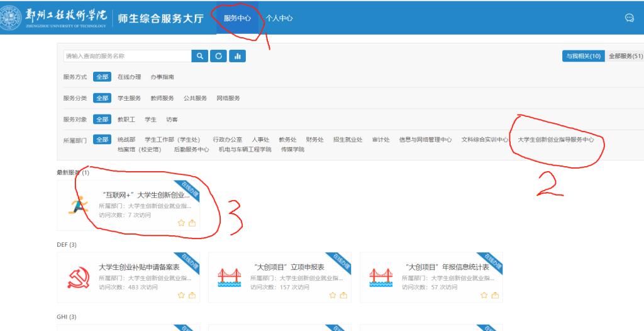Switch to 服务中心 tab
The width and height of the screenshot is (644, 331).
237,18
